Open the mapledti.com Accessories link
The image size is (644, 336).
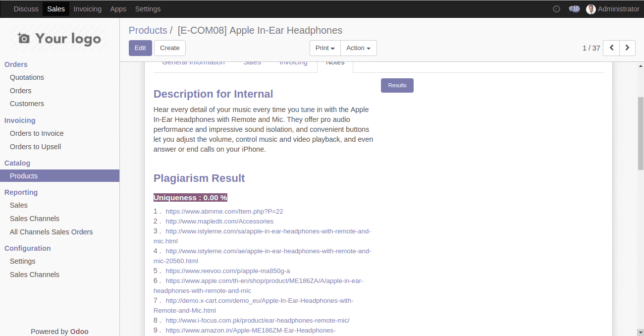coord(219,221)
